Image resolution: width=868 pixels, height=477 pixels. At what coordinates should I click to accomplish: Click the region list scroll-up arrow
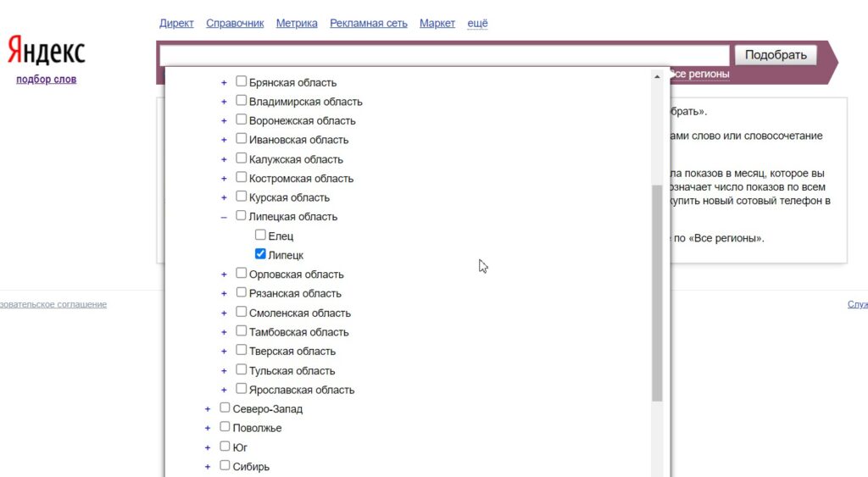tap(657, 76)
